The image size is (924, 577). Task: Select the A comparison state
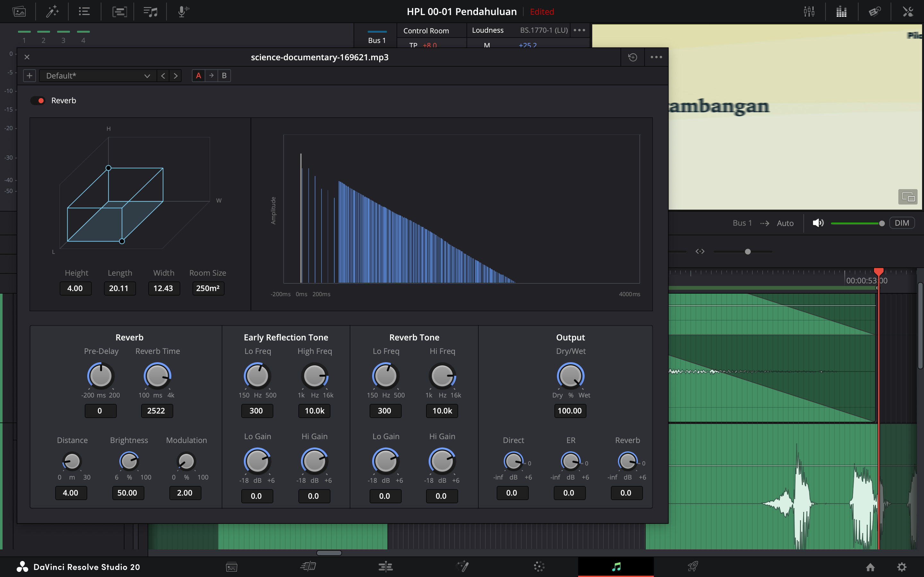(198, 76)
